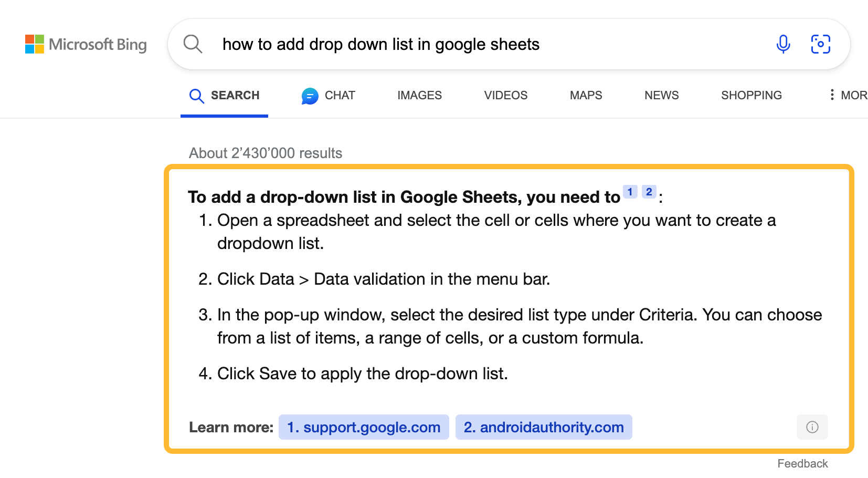Click the Feedback link
This screenshot has width=868, height=478.
[802, 463]
